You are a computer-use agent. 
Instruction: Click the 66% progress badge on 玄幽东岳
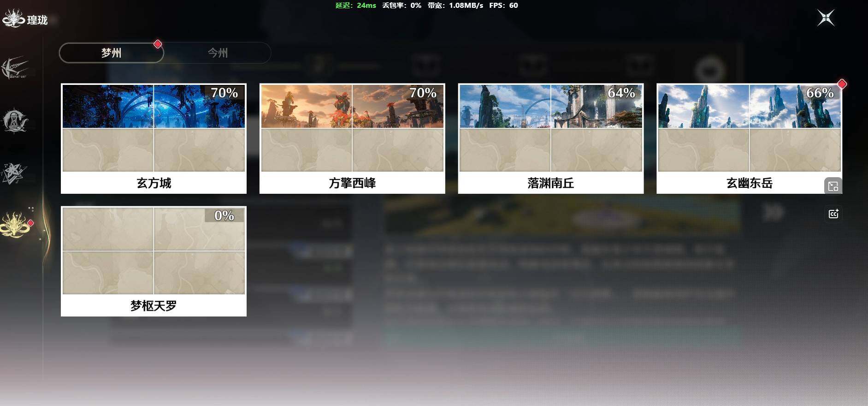pyautogui.click(x=820, y=93)
